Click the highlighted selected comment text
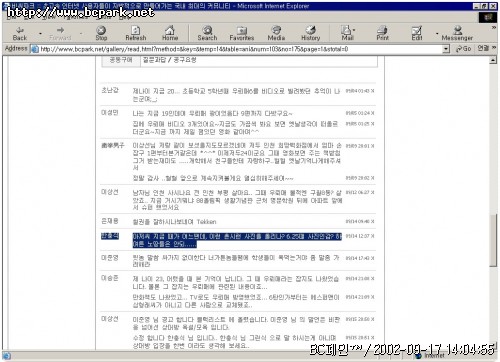The image size is (500, 362). click(x=237, y=240)
